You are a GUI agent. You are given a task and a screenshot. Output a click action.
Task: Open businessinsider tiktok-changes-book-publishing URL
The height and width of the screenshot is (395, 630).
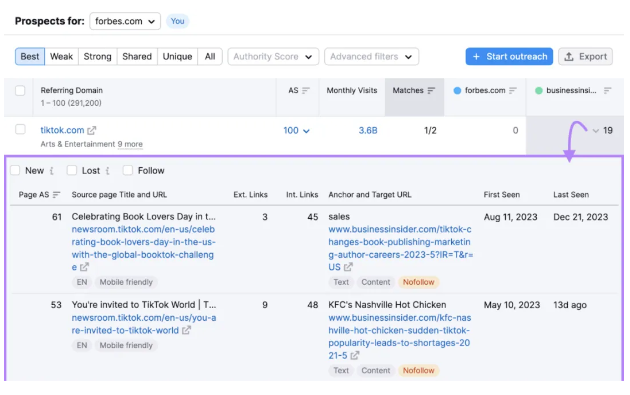pyautogui.click(x=401, y=248)
